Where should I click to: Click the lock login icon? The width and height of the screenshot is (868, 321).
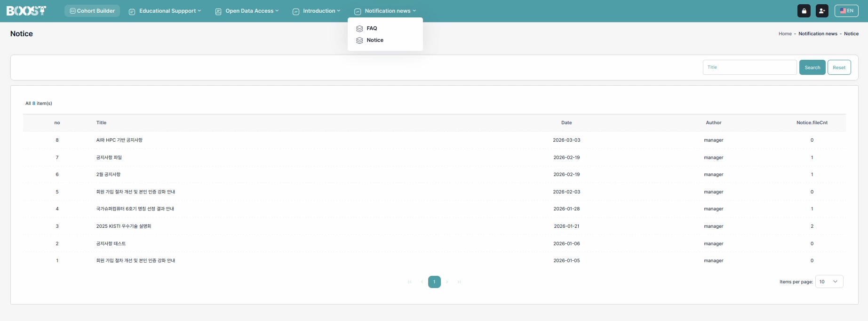(804, 11)
